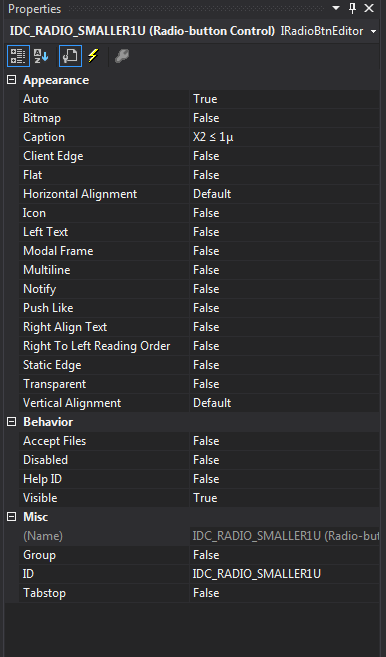The height and width of the screenshot is (657, 386).
Task: Select the Visible property True value
Action: (285, 498)
